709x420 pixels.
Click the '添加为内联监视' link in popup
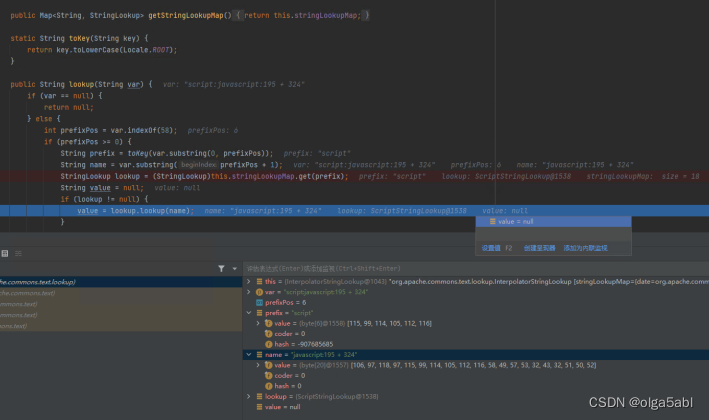pyautogui.click(x=586, y=248)
